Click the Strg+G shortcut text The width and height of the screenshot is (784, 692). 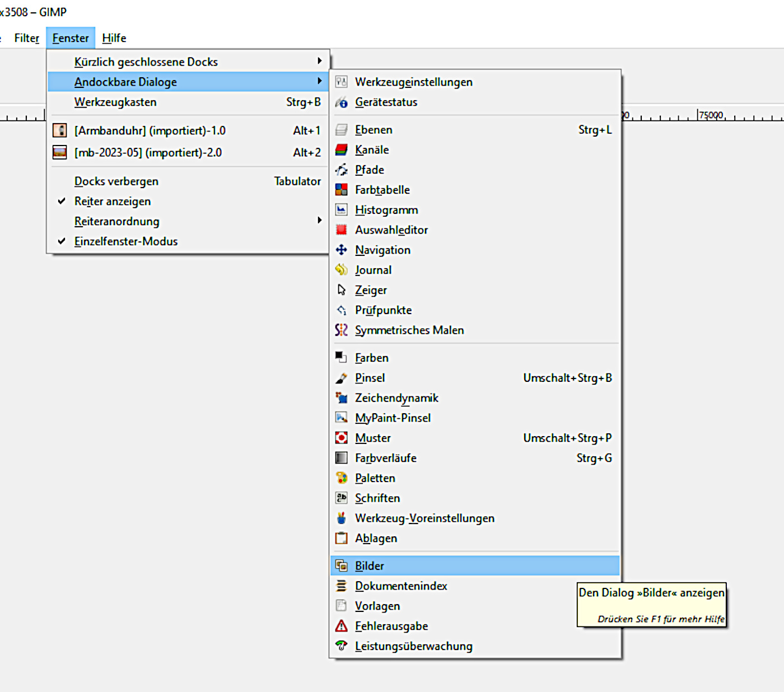(594, 458)
